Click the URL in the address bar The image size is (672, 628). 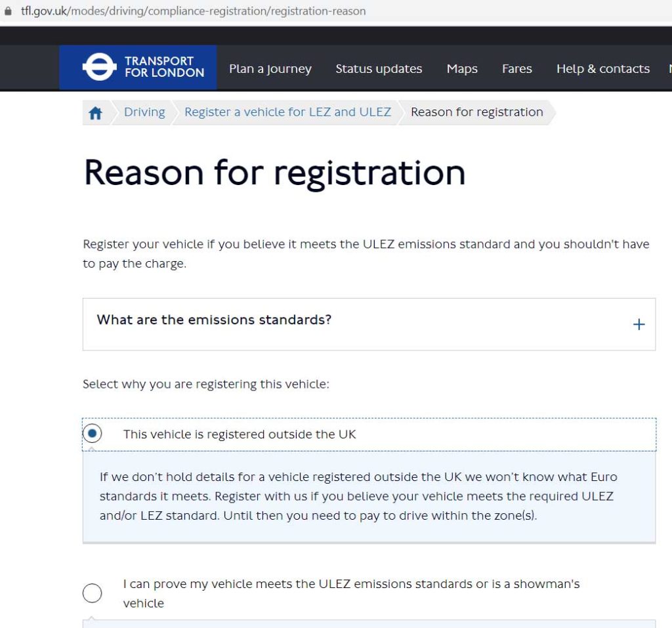pyautogui.click(x=194, y=11)
